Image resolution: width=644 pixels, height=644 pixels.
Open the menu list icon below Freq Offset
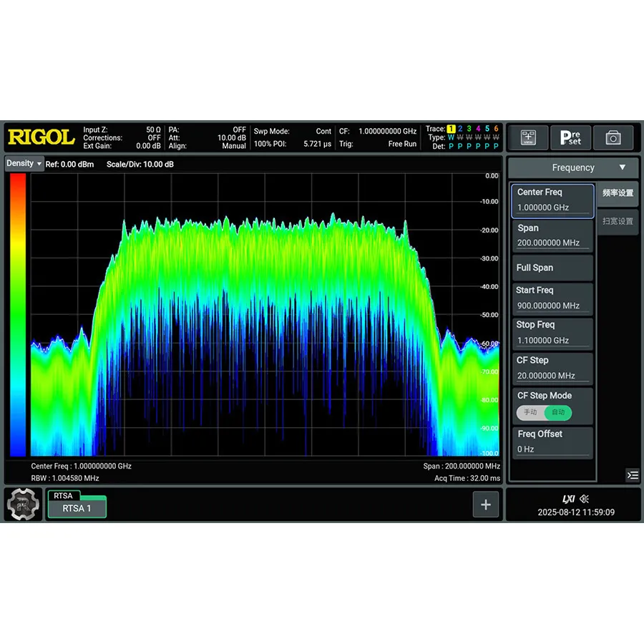point(633,475)
